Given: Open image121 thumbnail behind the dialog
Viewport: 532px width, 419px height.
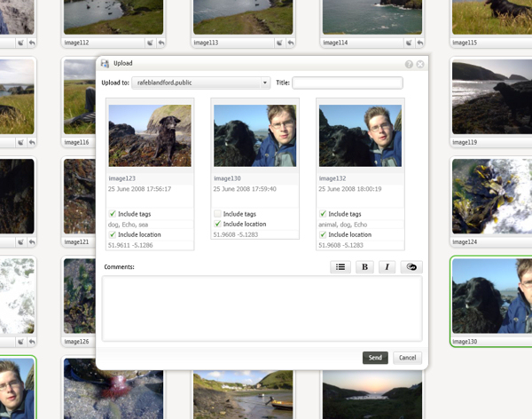Looking at the screenshot, I should (x=80, y=196).
